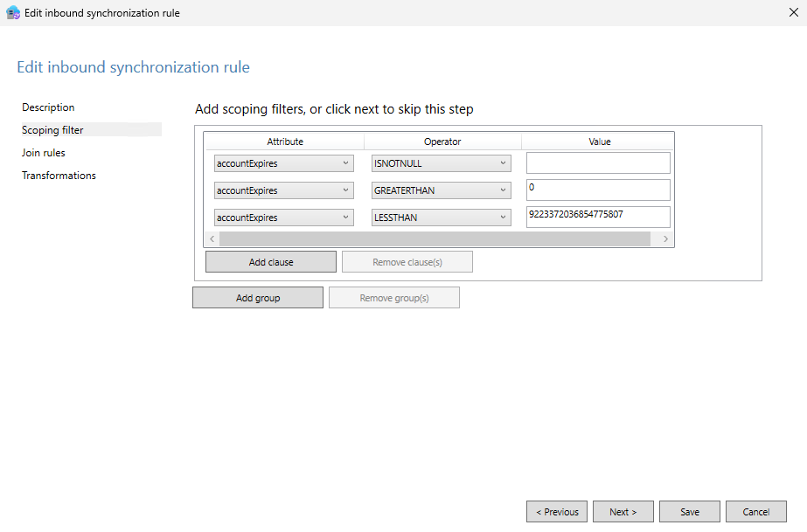Image resolution: width=807 pixels, height=532 pixels.
Task: Open the first accountExpires attribute dropdown
Action: tap(344, 162)
